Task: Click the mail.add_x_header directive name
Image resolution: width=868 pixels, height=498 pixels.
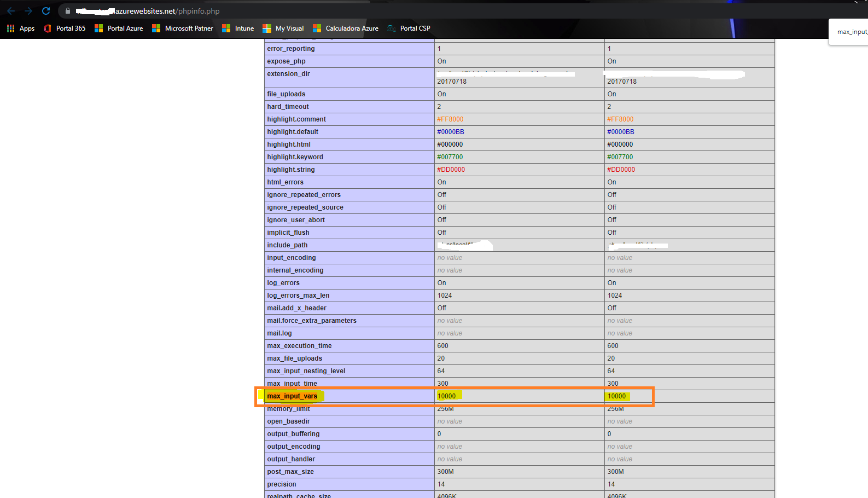Action: click(296, 308)
